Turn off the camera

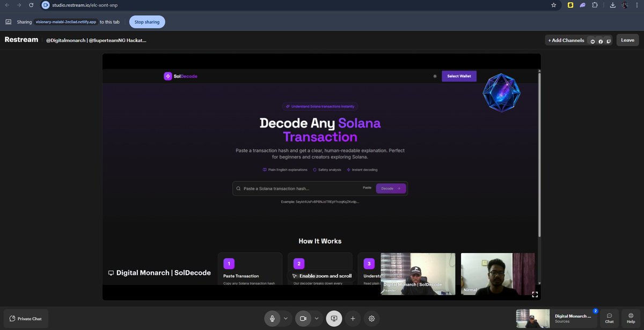(x=303, y=319)
